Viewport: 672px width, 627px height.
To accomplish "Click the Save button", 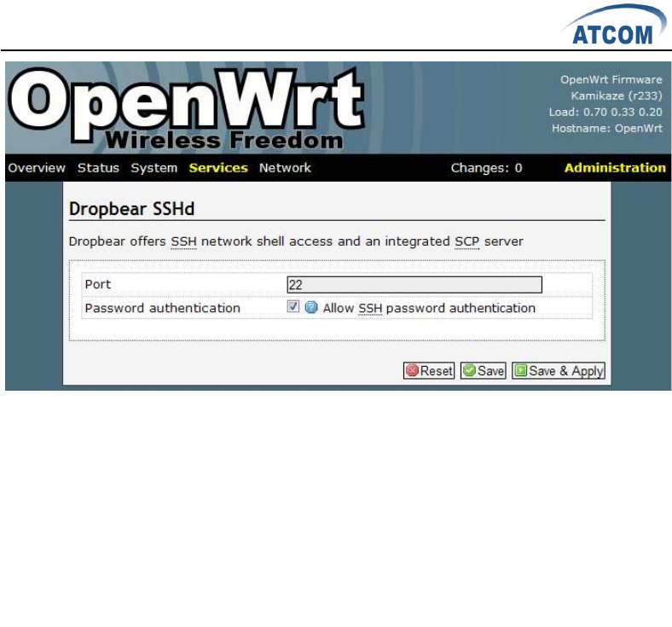I will pyautogui.click(x=483, y=371).
